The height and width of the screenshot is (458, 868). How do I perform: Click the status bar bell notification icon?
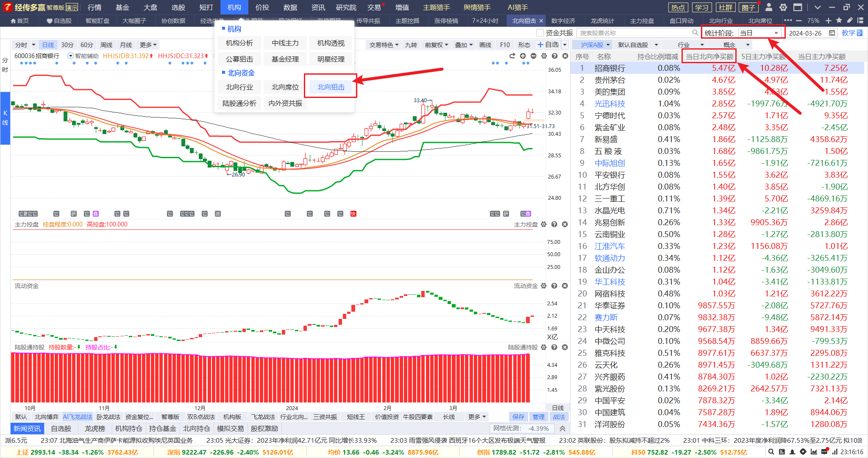[792, 452]
